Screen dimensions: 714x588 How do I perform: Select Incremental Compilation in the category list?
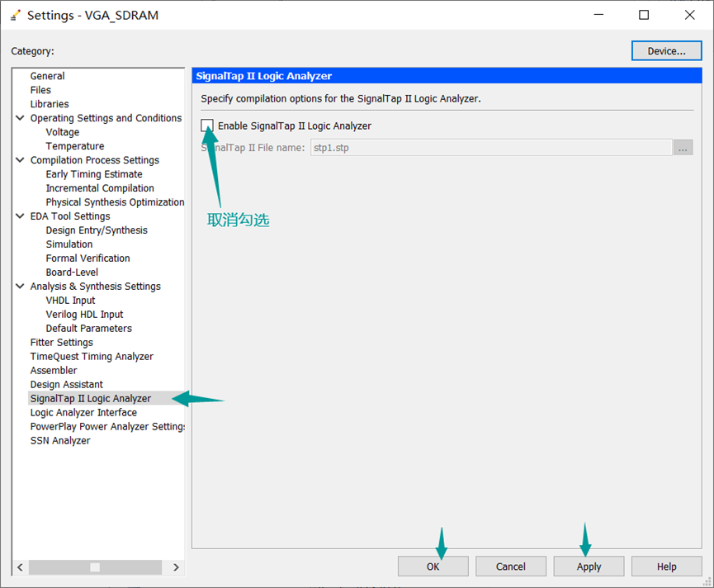pos(97,187)
